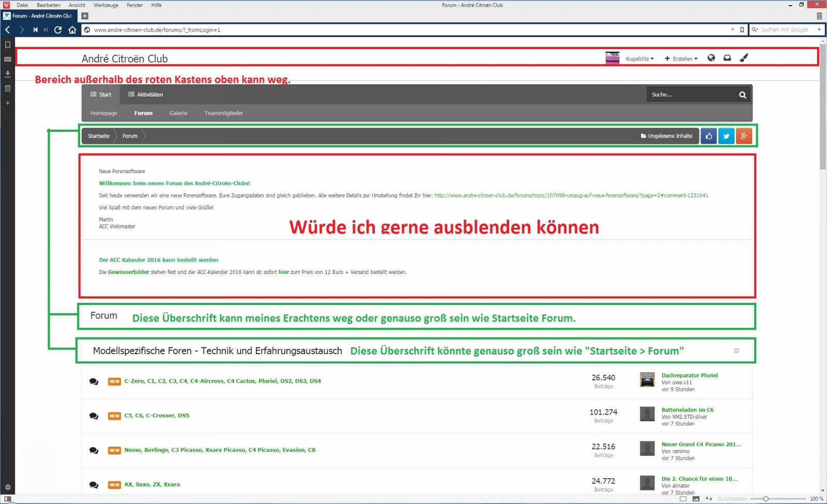Click the Kugelblitz avatar thumbnail

(x=612, y=58)
